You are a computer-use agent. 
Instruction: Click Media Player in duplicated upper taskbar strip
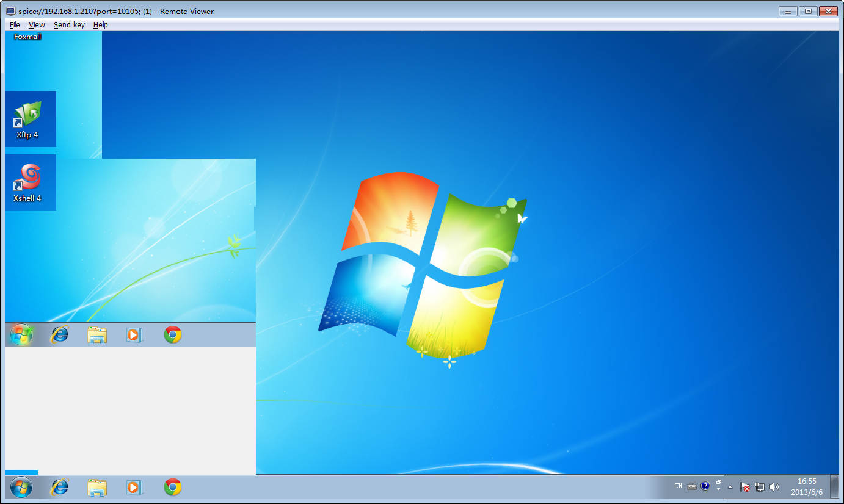coord(134,334)
